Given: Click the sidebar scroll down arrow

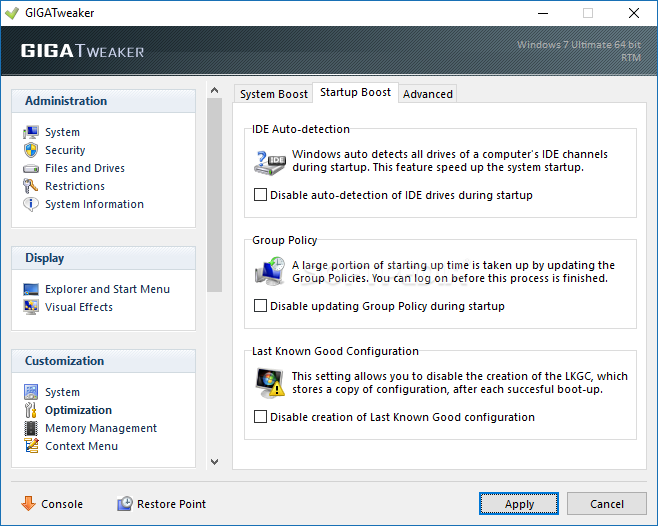Looking at the screenshot, I should 214,462.
